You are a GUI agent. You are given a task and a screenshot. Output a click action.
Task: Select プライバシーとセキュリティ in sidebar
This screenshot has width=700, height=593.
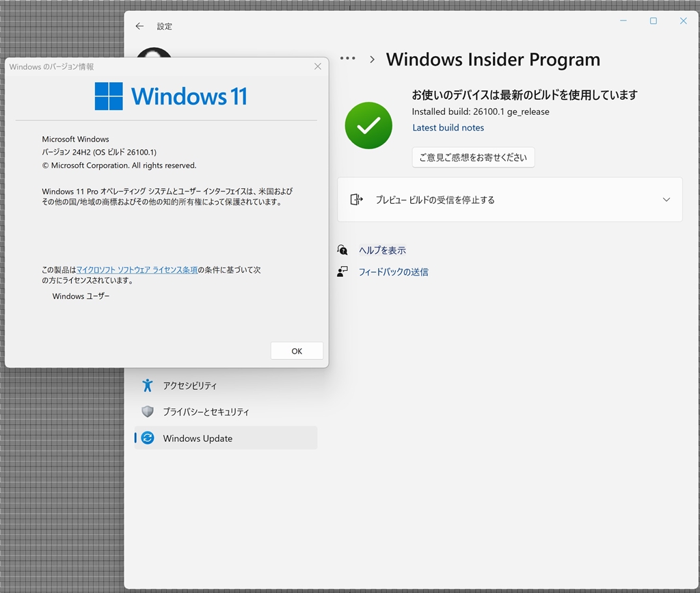(x=226, y=412)
